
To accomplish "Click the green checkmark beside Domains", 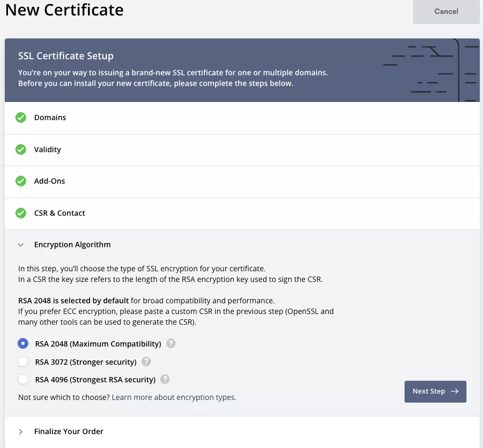I will [21, 117].
